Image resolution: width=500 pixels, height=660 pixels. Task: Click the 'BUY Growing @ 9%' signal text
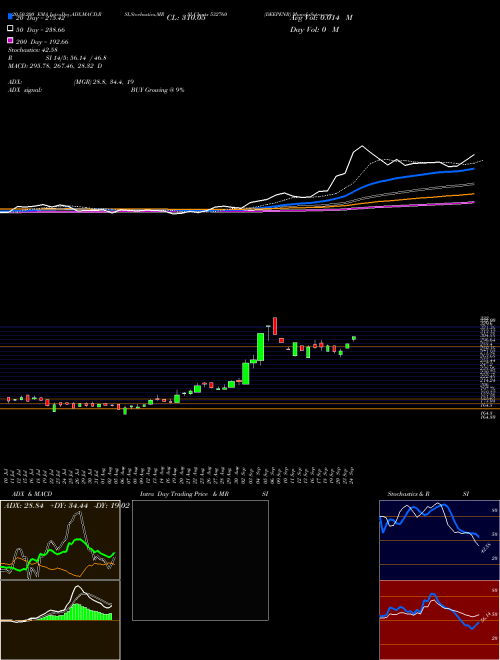[x=157, y=90]
